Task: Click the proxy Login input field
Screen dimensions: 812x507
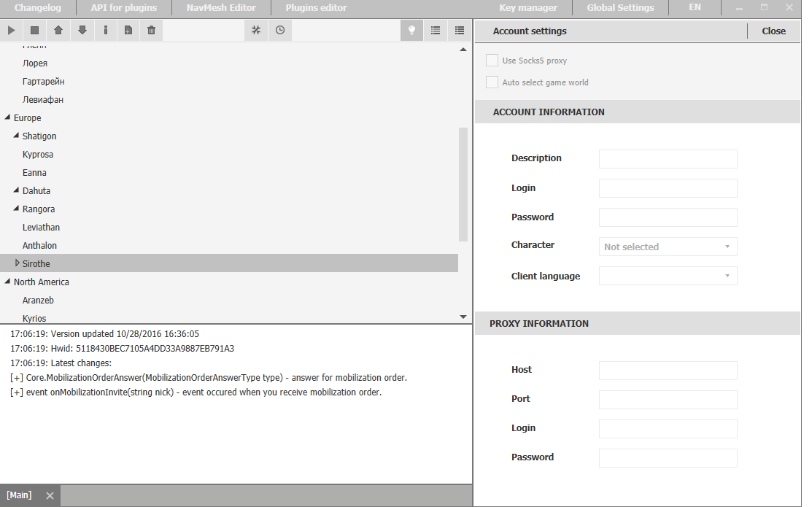Action: click(x=668, y=429)
